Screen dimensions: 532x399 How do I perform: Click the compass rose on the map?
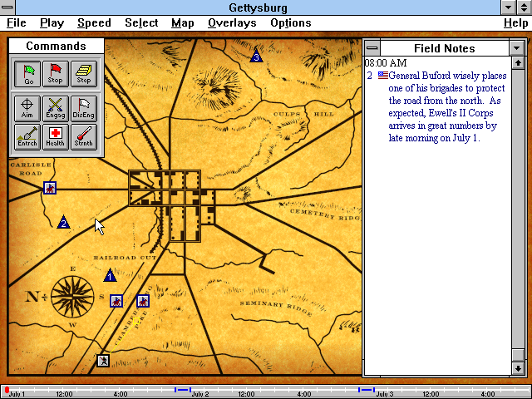[72, 297]
